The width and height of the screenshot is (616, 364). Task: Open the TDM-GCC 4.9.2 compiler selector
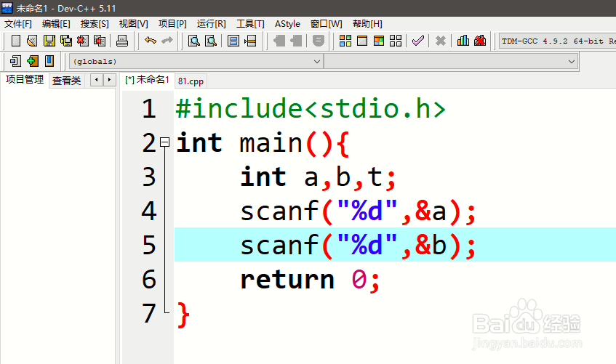[x=558, y=41]
